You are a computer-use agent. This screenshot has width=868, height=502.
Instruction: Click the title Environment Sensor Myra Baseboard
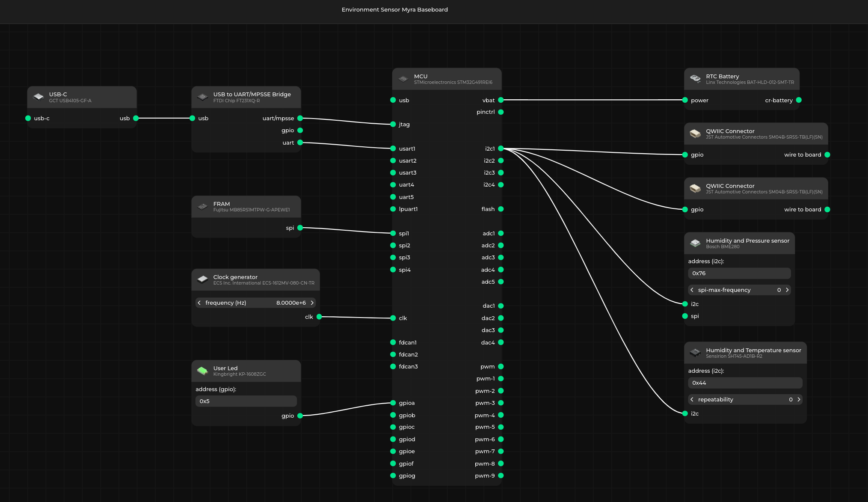click(395, 9)
